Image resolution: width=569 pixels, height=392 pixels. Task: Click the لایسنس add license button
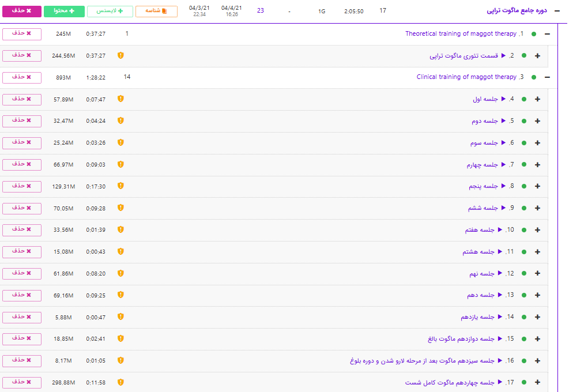pos(110,11)
